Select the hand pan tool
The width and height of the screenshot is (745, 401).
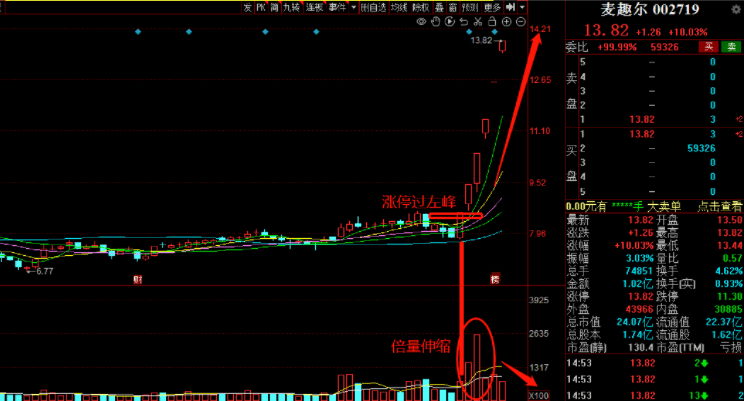pos(436,21)
